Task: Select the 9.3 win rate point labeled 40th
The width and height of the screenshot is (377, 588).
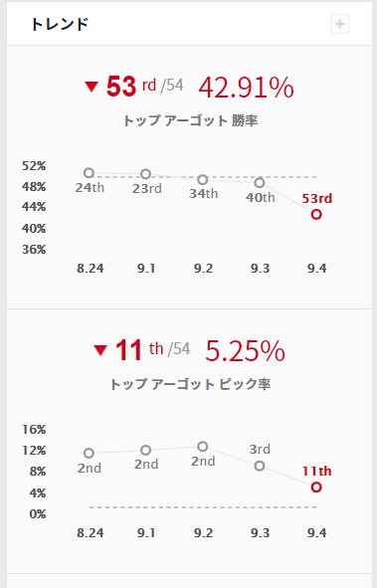Action: pos(260,183)
